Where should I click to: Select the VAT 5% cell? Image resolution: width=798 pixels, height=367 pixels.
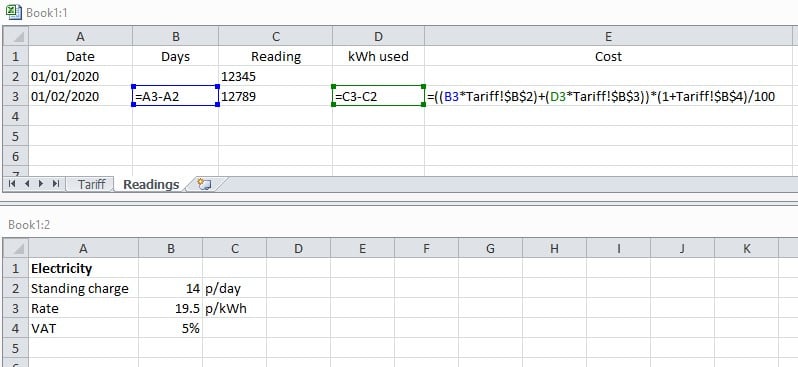click(x=170, y=328)
